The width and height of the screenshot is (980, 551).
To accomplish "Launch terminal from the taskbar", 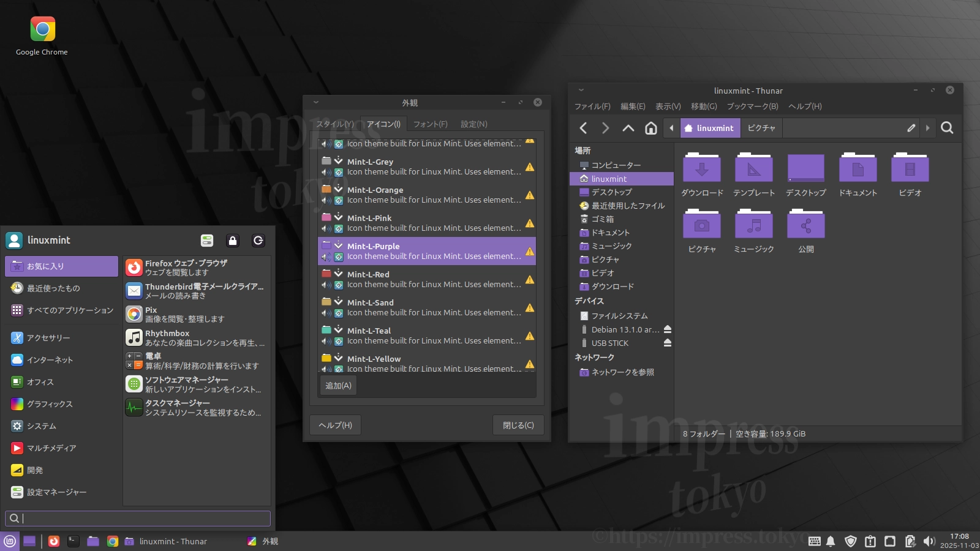I will click(x=73, y=541).
